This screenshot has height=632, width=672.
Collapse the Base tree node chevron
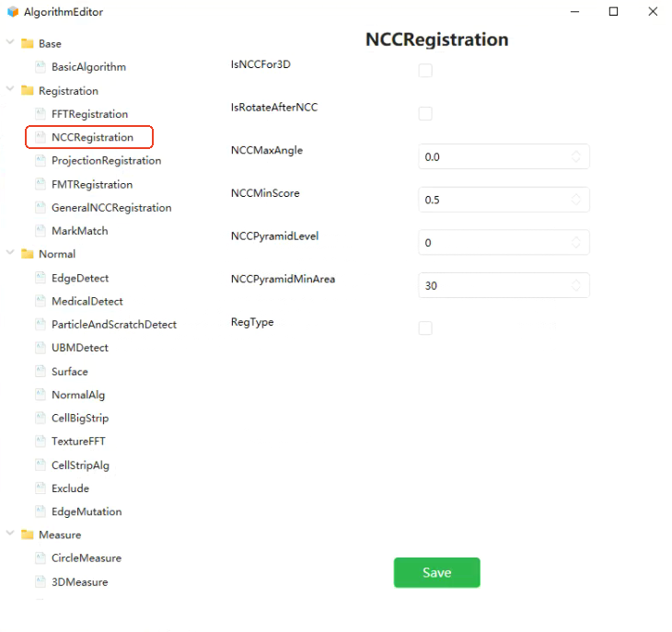(10, 42)
